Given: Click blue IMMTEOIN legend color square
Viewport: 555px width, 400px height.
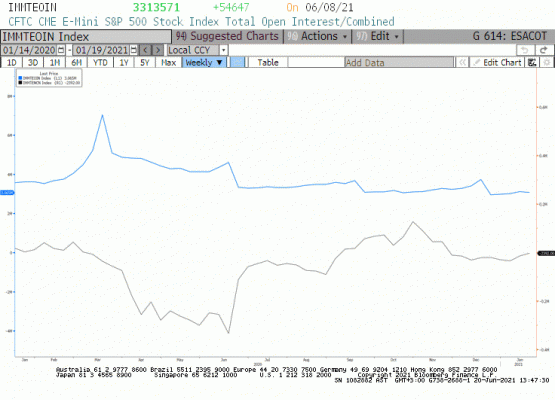Looking at the screenshot, I should point(20,78).
